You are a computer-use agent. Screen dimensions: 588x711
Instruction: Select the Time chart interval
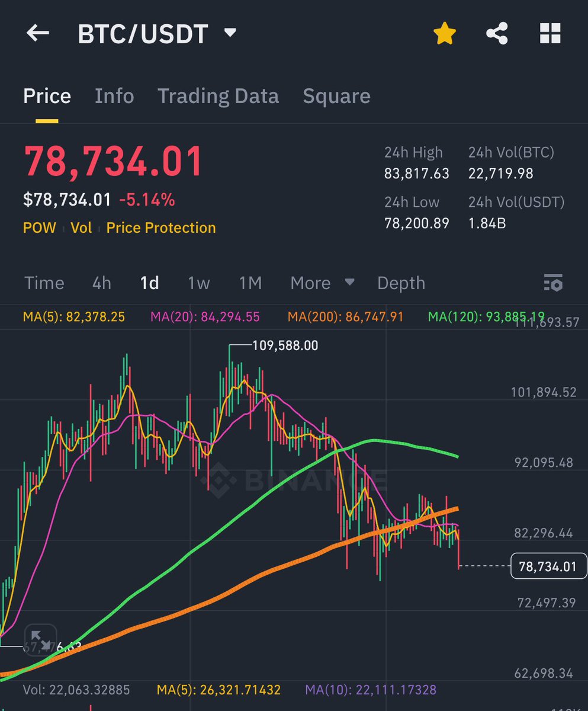(x=44, y=283)
